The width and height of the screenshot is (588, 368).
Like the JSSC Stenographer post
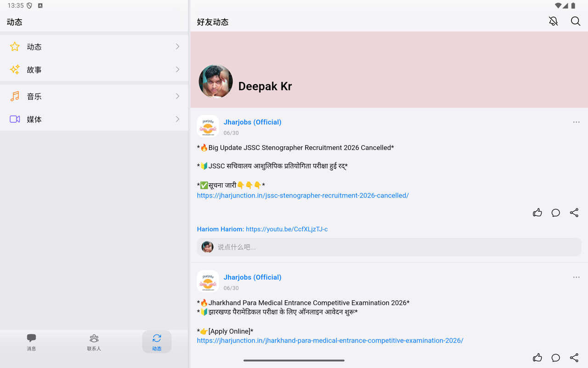[537, 213]
